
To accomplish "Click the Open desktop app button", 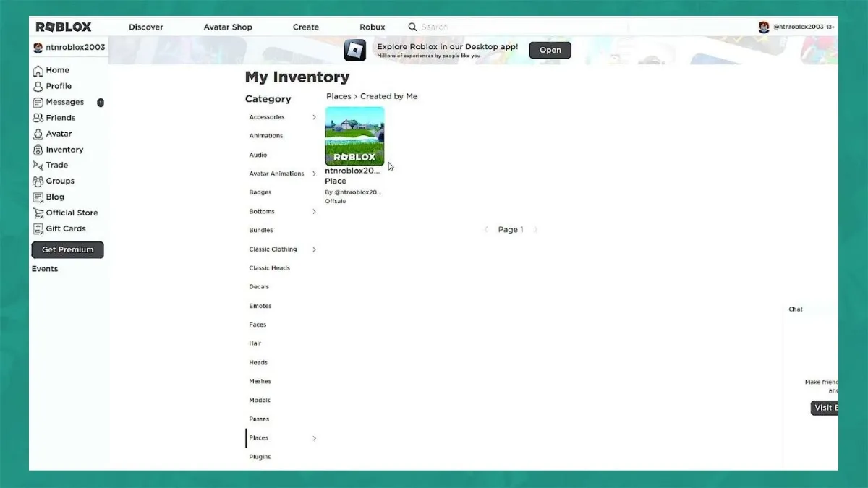I will [550, 50].
